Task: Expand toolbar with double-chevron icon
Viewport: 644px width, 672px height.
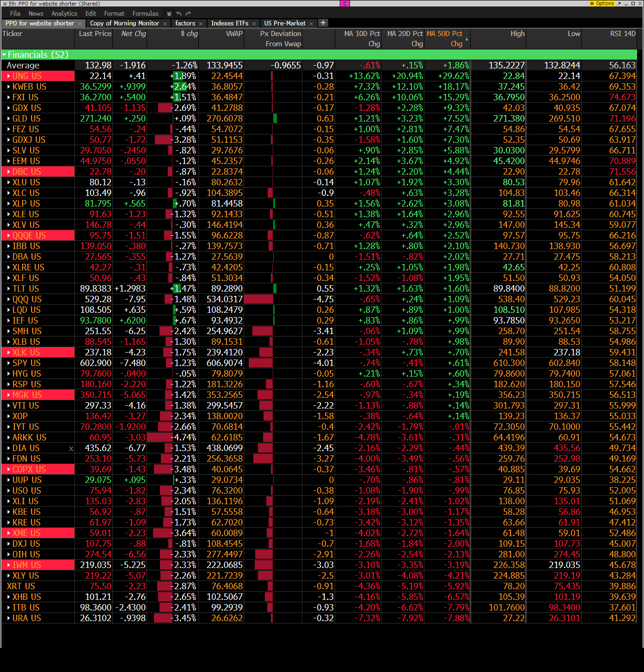Action: [x=169, y=14]
